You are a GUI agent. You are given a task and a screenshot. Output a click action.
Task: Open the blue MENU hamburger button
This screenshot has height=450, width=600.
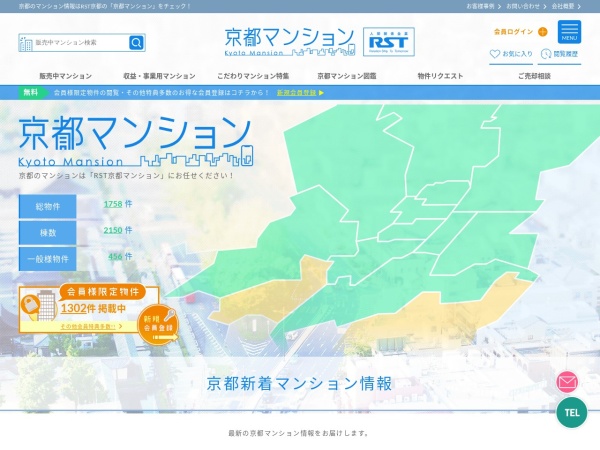[x=569, y=32]
